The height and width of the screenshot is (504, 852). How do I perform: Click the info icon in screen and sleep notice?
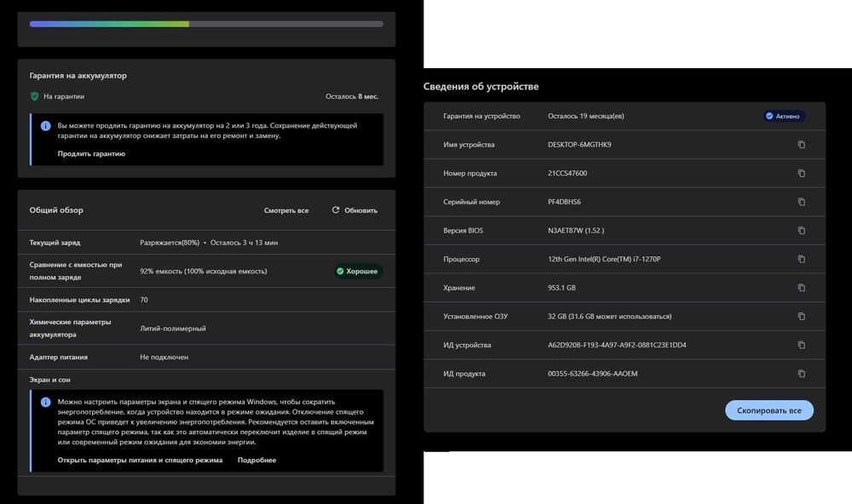(x=46, y=402)
